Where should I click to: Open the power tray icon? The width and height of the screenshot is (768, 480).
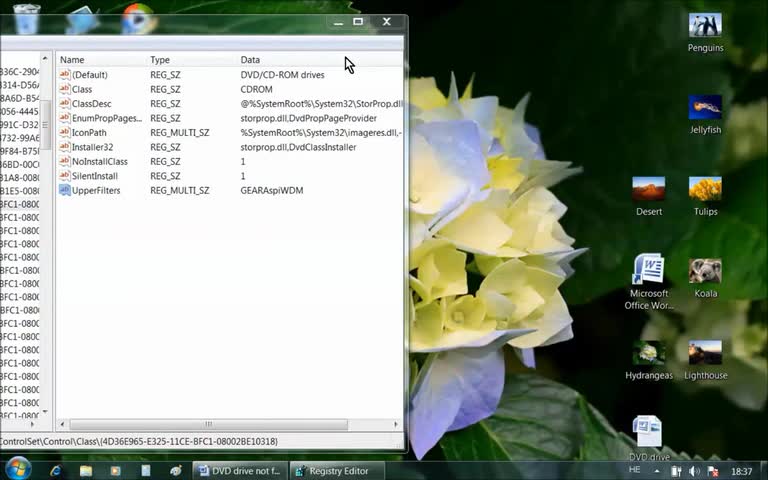[x=676, y=471]
